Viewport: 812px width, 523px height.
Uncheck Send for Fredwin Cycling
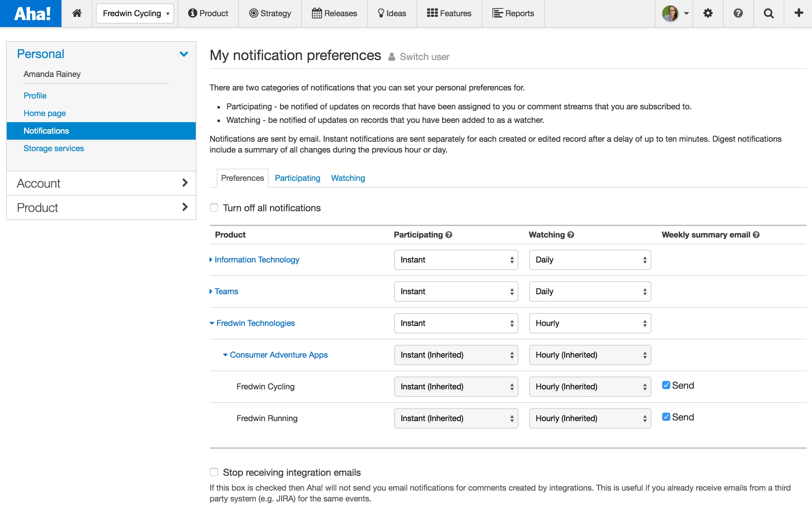666,385
